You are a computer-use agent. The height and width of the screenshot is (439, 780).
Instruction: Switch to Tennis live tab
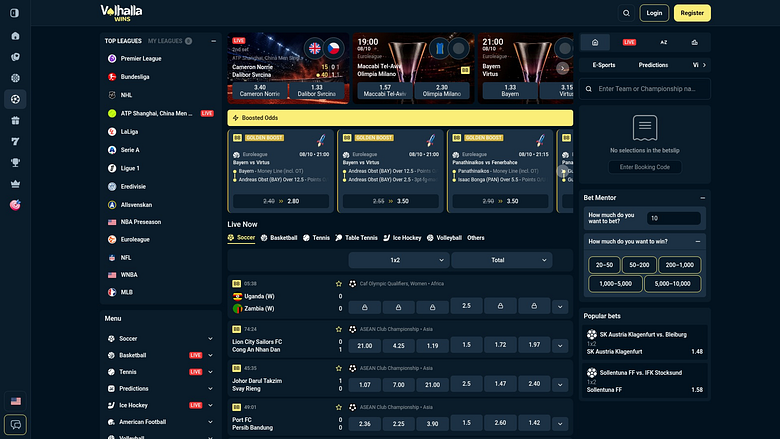coord(316,238)
